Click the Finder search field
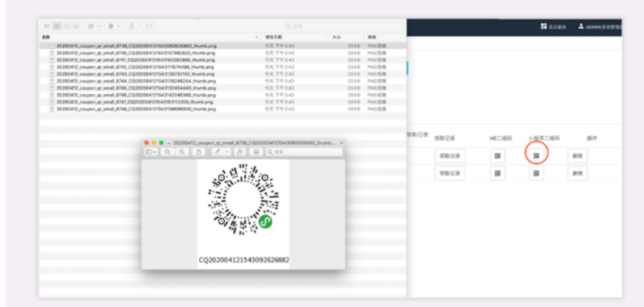 coord(321,26)
